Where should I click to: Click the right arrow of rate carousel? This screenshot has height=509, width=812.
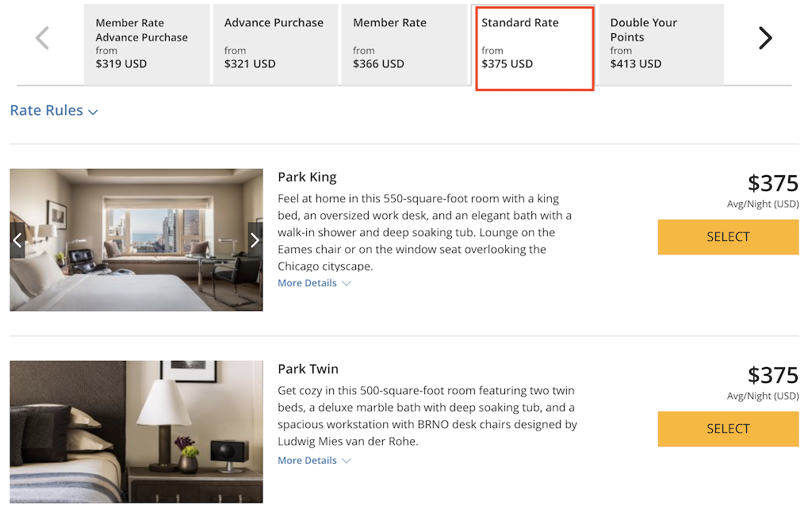coord(765,38)
